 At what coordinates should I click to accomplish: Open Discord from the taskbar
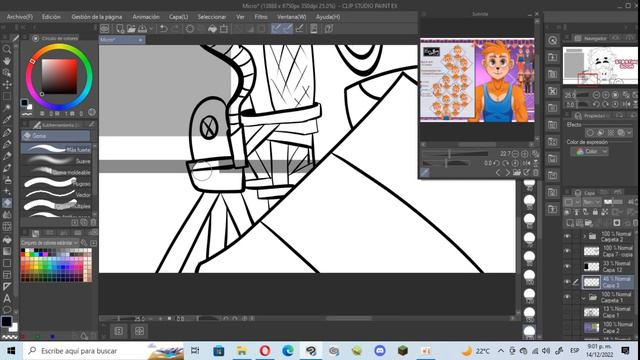click(380, 350)
